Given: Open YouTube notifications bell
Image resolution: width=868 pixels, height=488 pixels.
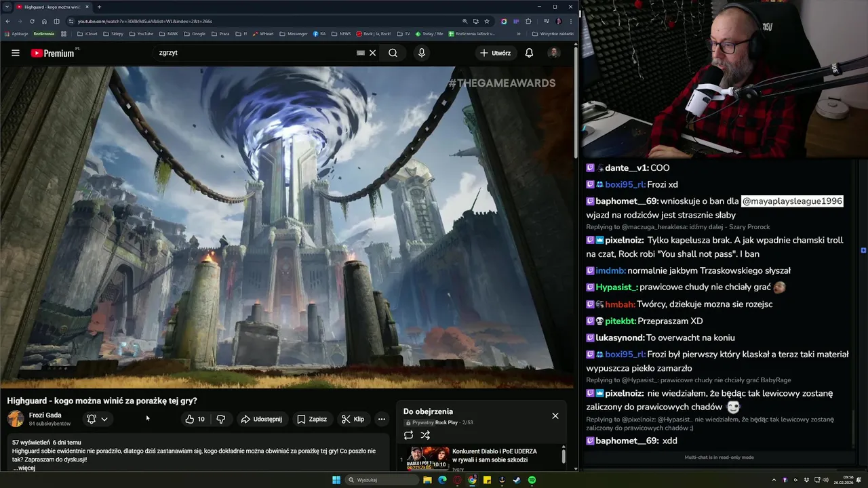Looking at the screenshot, I should [x=529, y=53].
